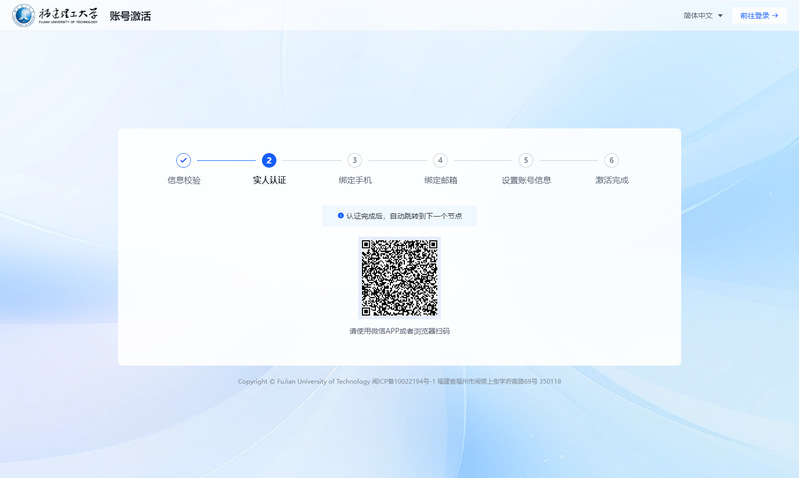799x478 pixels.
Task: Click the 信息校验 step label
Action: click(184, 180)
